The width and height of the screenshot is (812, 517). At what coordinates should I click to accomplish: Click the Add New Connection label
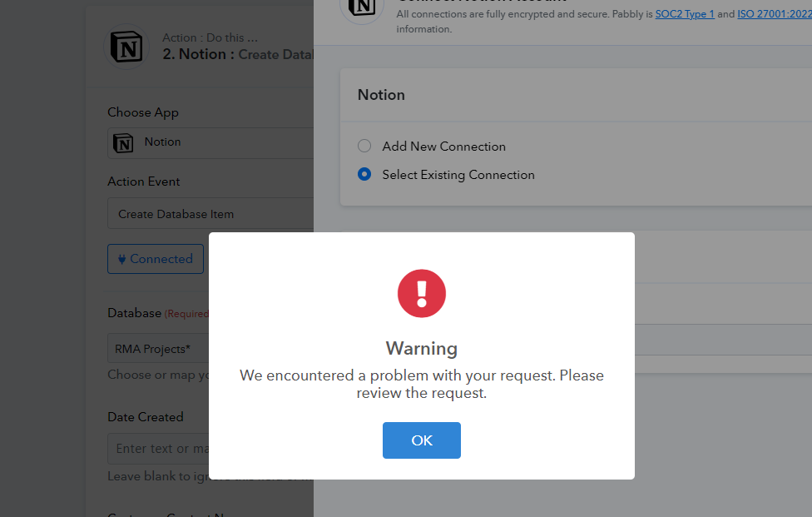pos(443,147)
